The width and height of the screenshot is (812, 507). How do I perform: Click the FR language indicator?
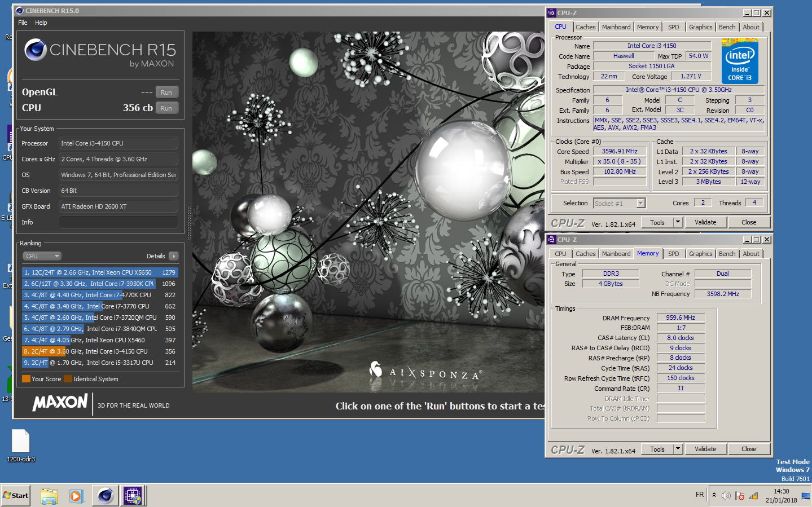pos(700,495)
